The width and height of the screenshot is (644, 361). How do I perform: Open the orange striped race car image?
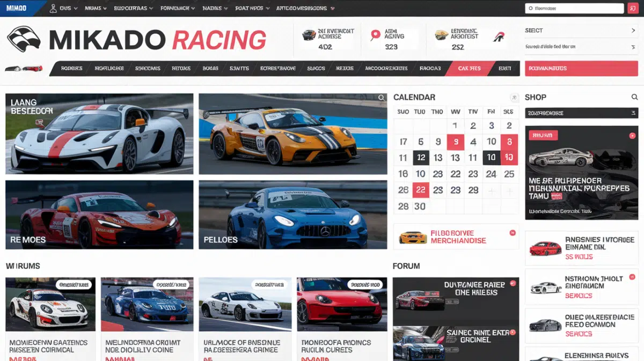pos(293,134)
